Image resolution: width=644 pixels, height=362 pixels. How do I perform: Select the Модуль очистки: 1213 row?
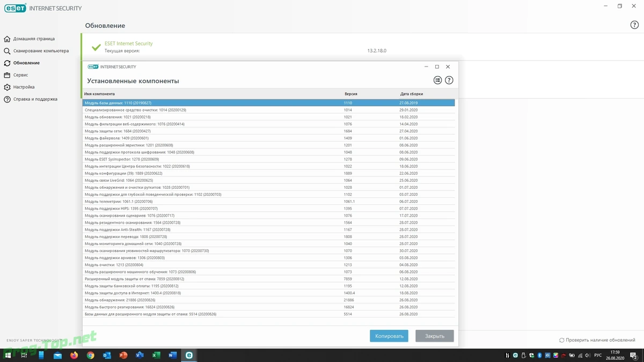[x=268, y=265]
